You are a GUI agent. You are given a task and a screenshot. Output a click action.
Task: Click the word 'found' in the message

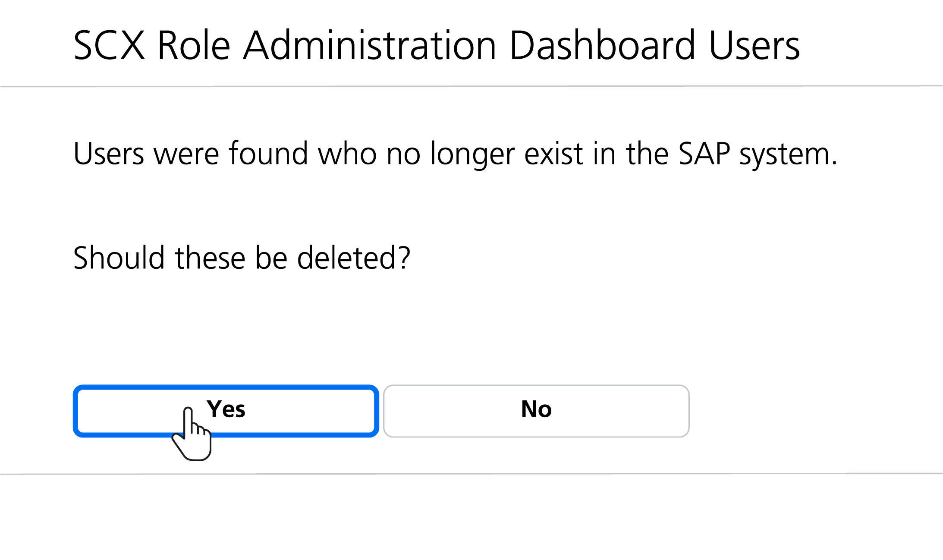[268, 154]
